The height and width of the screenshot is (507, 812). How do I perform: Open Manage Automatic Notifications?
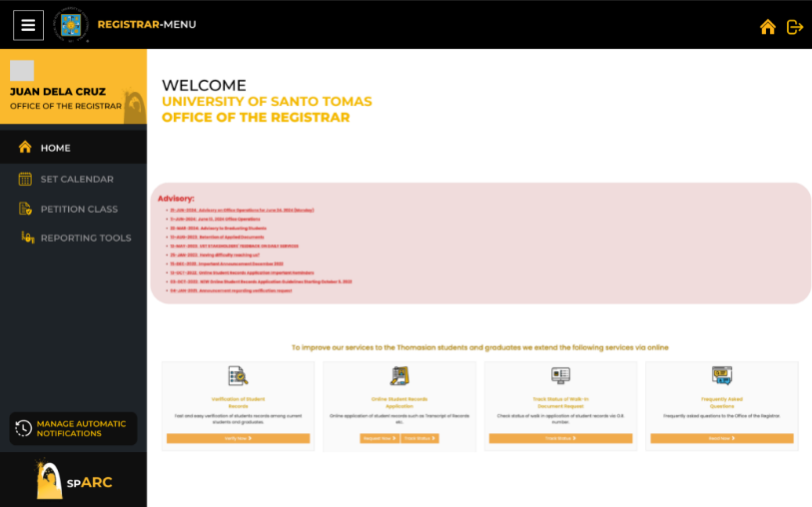(73, 428)
